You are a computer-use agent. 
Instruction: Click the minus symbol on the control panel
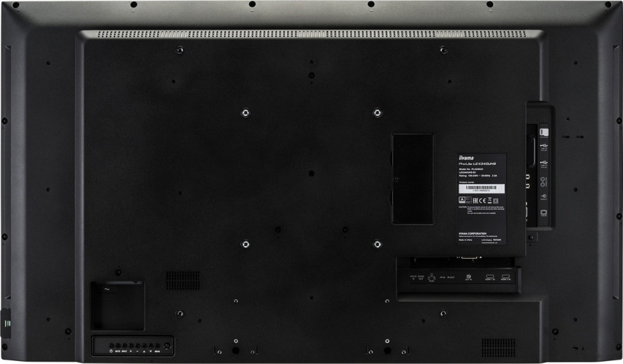pyautogui.click(x=137, y=351)
